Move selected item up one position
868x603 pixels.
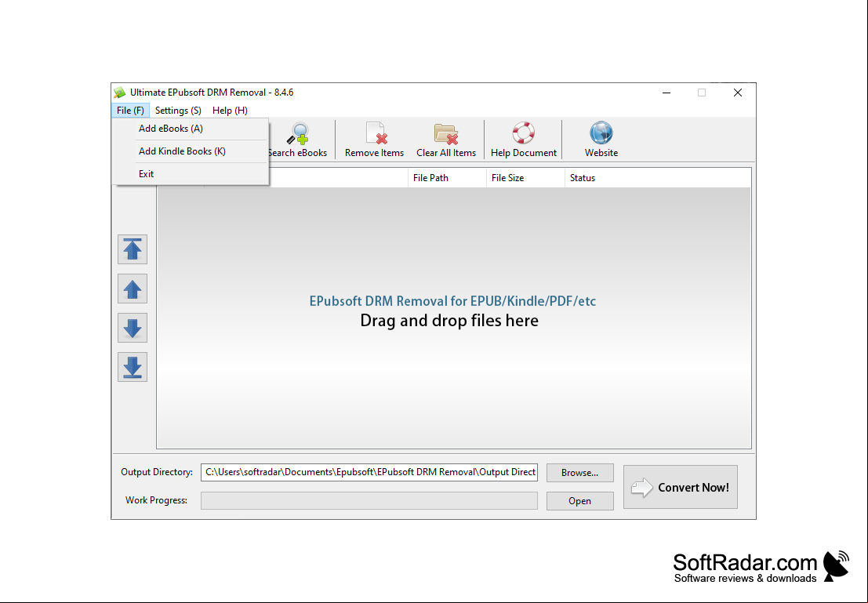133,289
